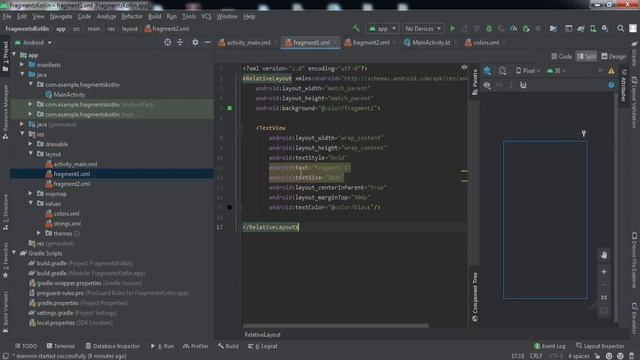Click the design surface layers icon
640x360 pixels.
coord(487,71)
